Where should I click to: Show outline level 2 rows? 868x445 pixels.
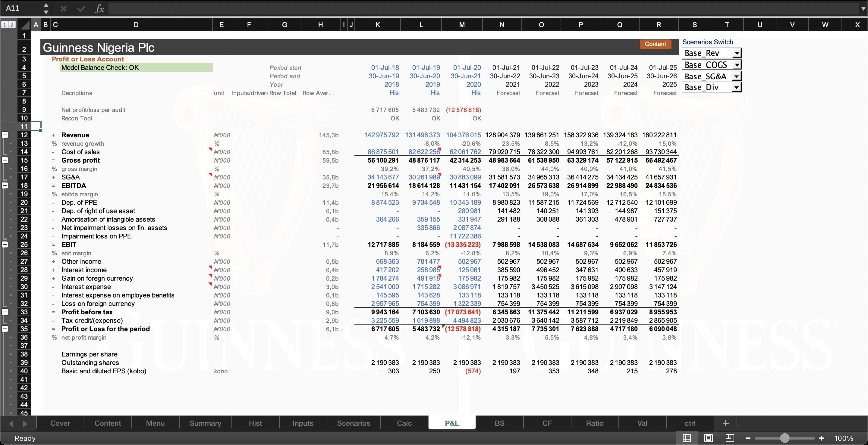12,25
